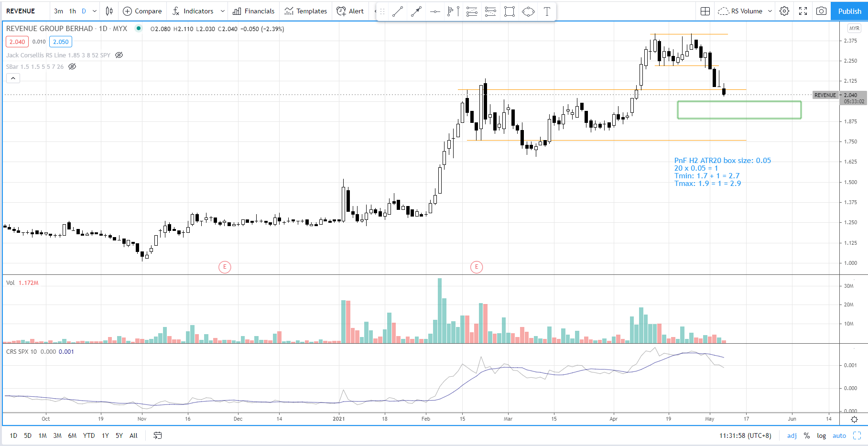Collapse the indicator legend with the chevron
The height and width of the screenshot is (446, 868).
pos(13,78)
